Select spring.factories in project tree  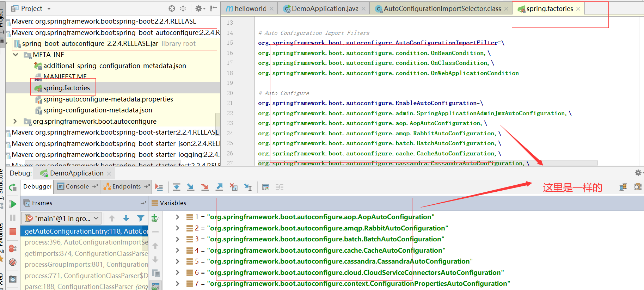click(67, 88)
